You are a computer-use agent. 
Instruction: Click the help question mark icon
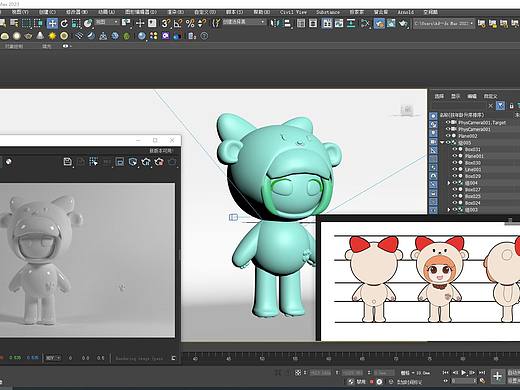204,36
